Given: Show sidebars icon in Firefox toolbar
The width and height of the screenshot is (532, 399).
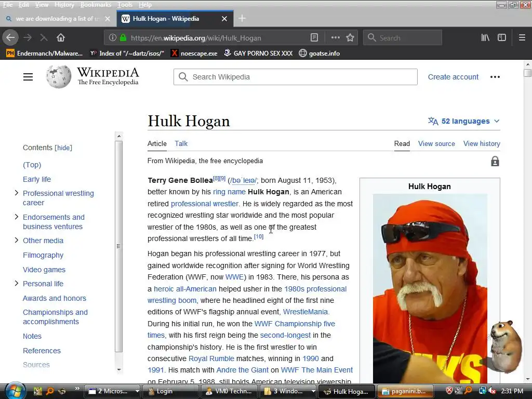Looking at the screenshot, I should coord(502,37).
